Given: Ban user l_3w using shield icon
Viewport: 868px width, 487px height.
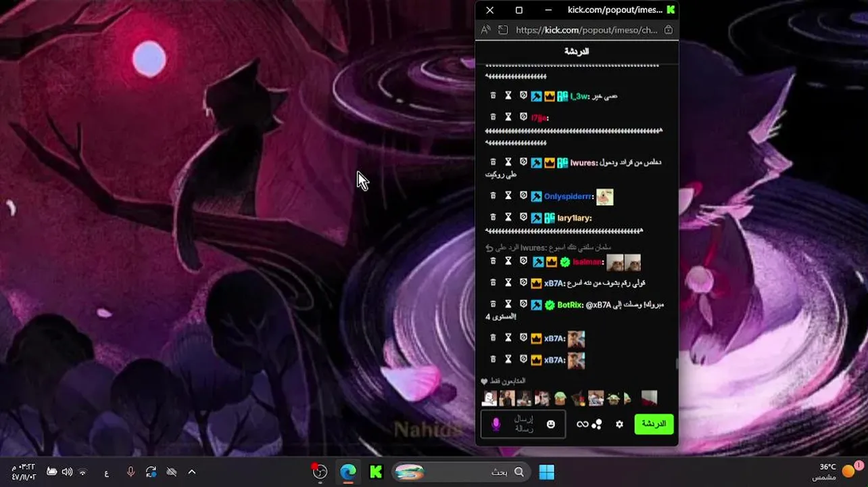Looking at the screenshot, I should click(523, 96).
